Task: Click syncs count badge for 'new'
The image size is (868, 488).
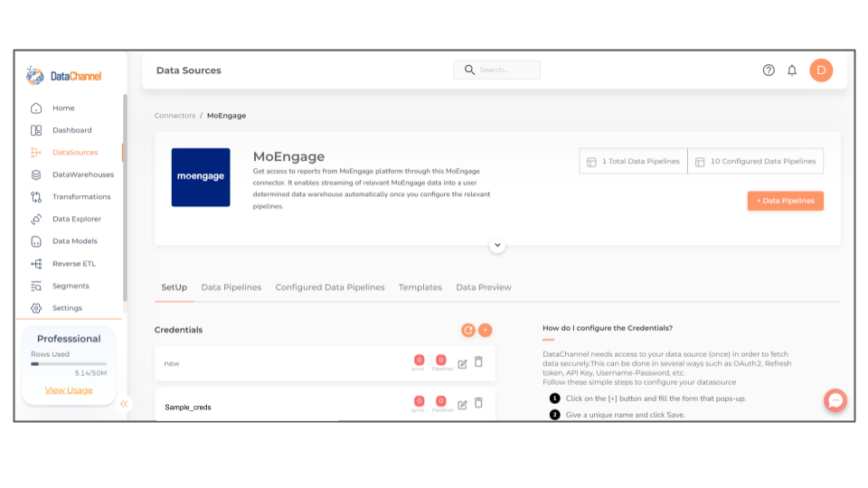Action: coord(419,361)
